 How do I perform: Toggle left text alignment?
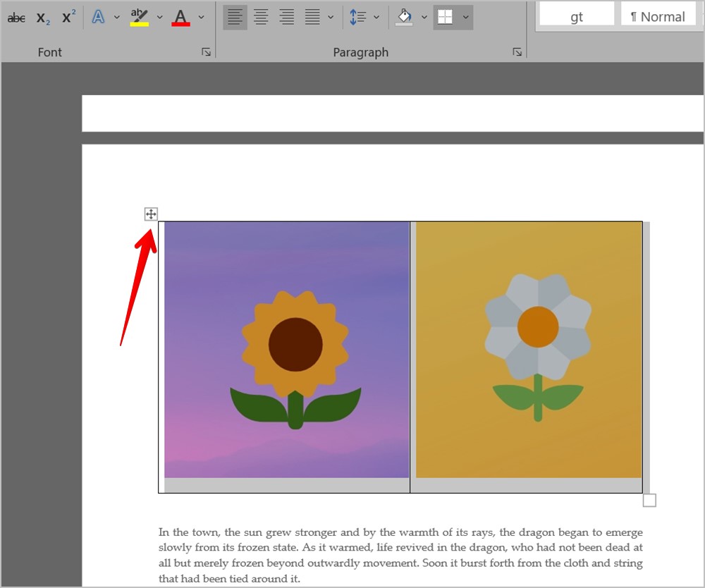[235, 17]
